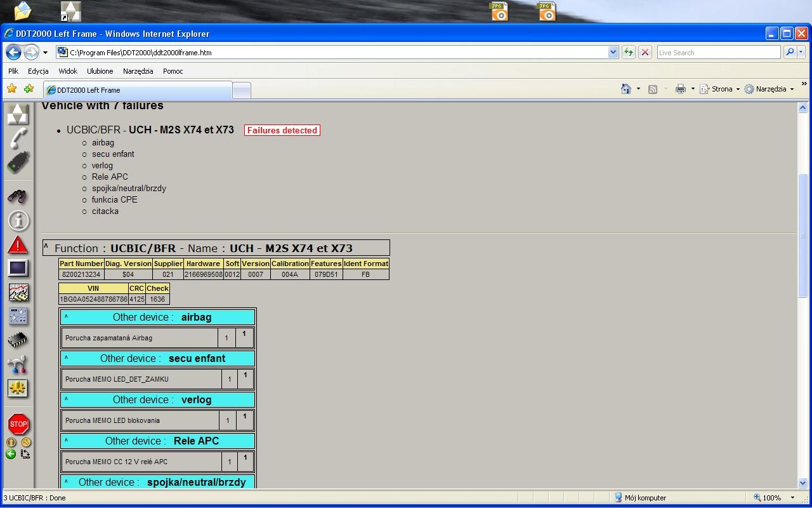Select the DDT2000 Left Frame tab
The height and width of the screenshot is (508, 812).
pyautogui.click(x=138, y=90)
